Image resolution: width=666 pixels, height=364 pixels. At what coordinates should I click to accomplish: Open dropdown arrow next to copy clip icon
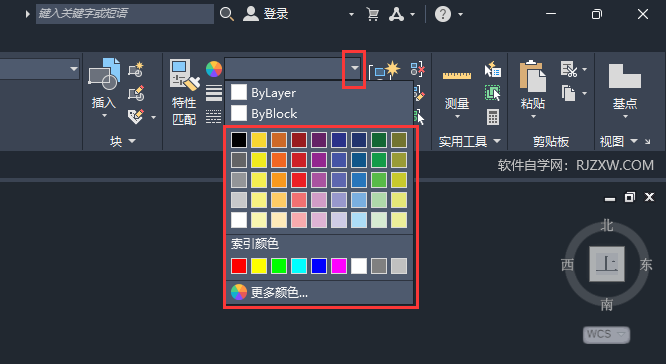pyautogui.click(x=584, y=93)
